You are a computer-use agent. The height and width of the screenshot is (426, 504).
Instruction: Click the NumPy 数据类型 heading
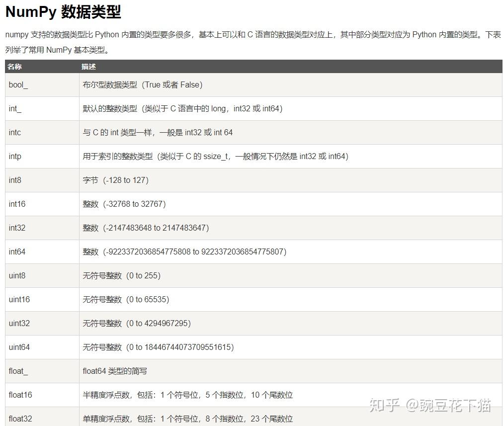click(x=63, y=12)
